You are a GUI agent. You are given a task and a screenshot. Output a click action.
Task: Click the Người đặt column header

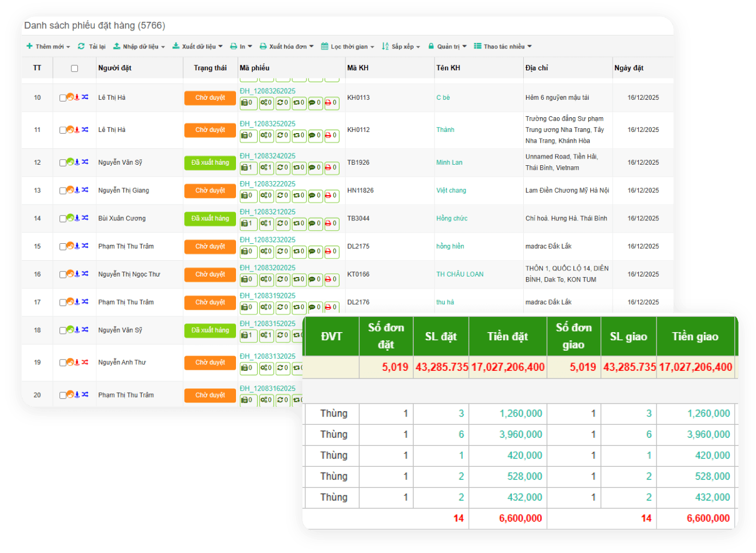point(115,68)
